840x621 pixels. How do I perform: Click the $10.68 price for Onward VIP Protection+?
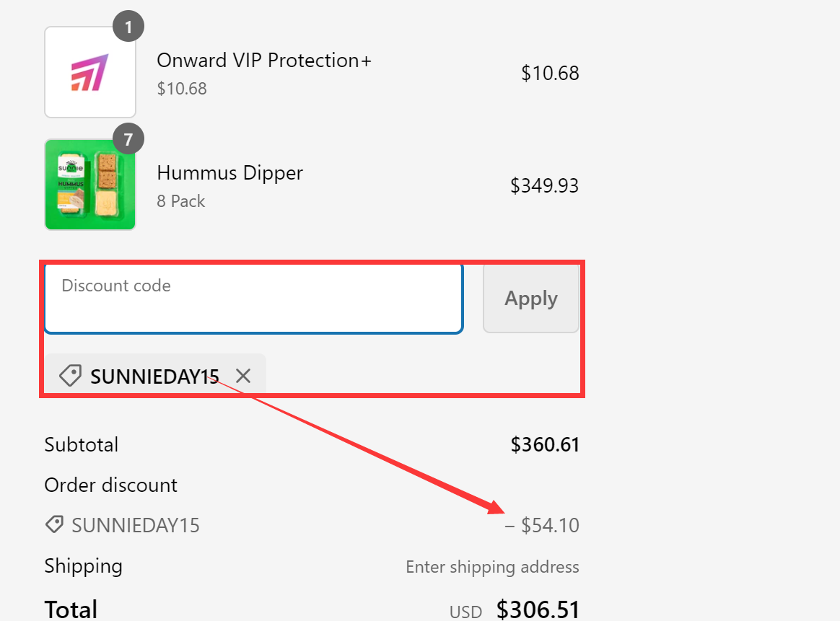coord(550,73)
